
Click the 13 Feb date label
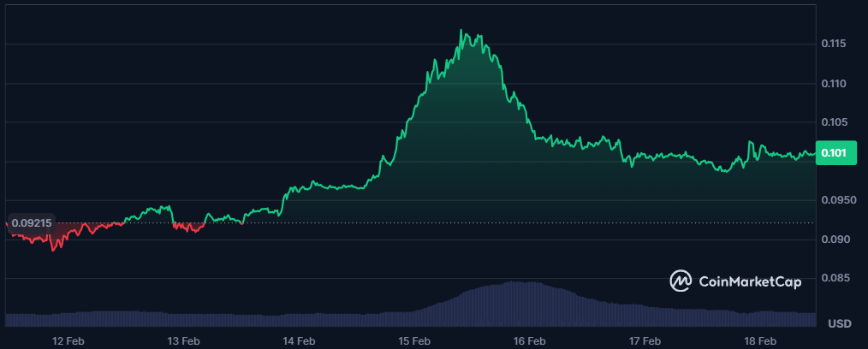183,340
